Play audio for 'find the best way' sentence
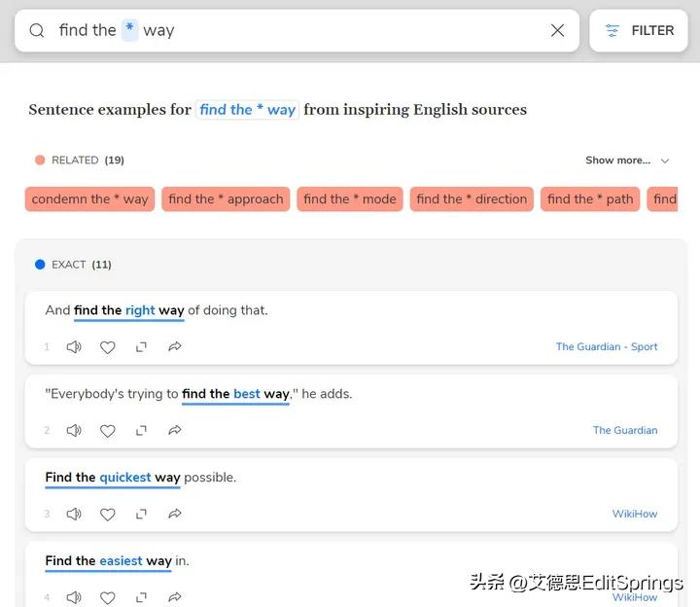The width and height of the screenshot is (700, 607). [x=74, y=430]
